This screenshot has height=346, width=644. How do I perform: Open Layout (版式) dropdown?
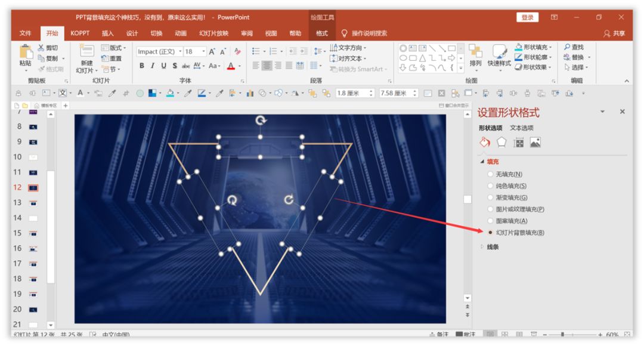click(x=114, y=48)
